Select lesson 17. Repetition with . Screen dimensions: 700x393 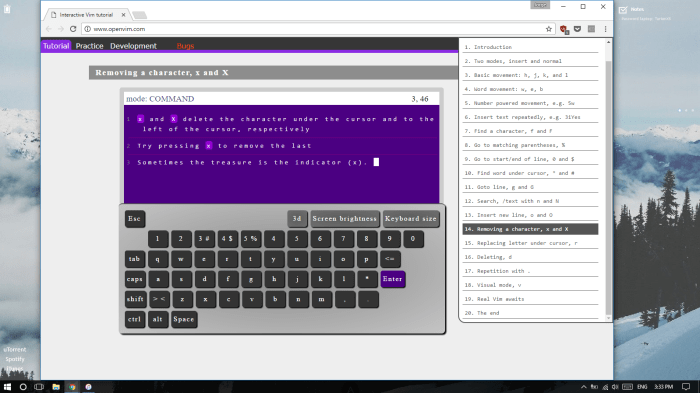tap(530, 271)
